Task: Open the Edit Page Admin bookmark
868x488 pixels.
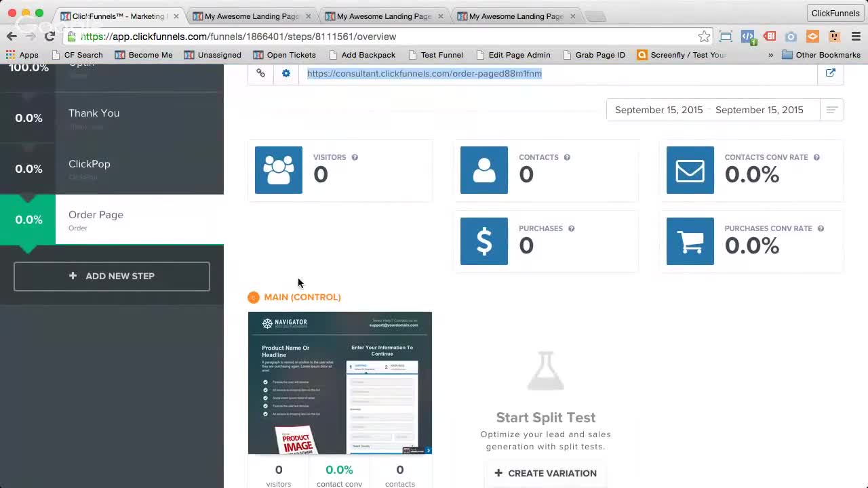Action: point(513,55)
